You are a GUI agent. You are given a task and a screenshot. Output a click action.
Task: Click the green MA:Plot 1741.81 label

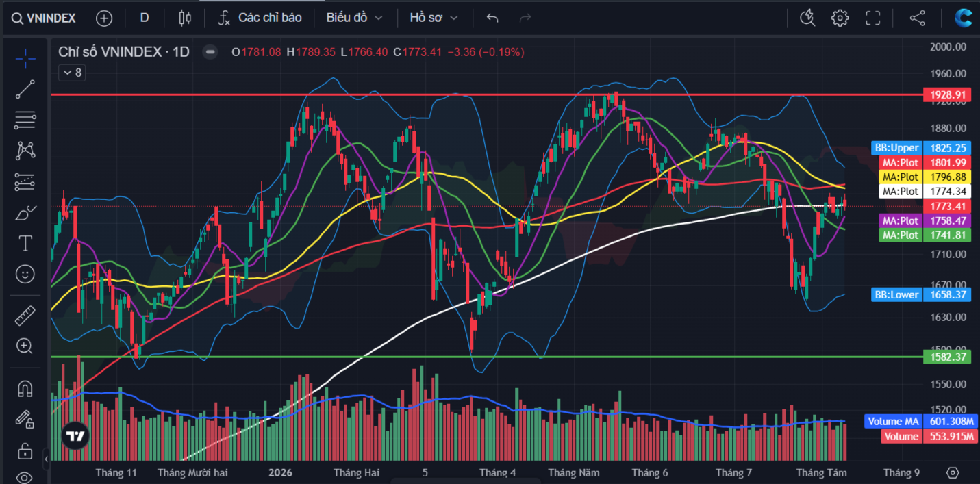pos(925,235)
